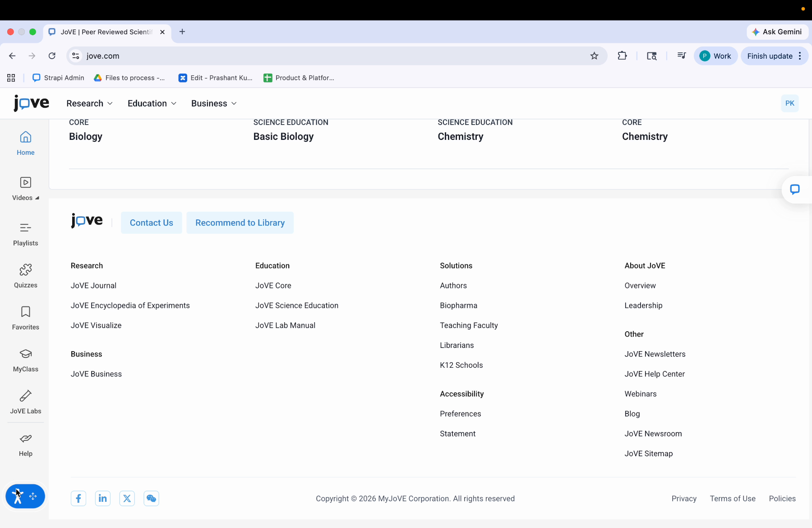Screen dimensions: 812x528
Task: Open JoVE Science Education link
Action: click(297, 306)
